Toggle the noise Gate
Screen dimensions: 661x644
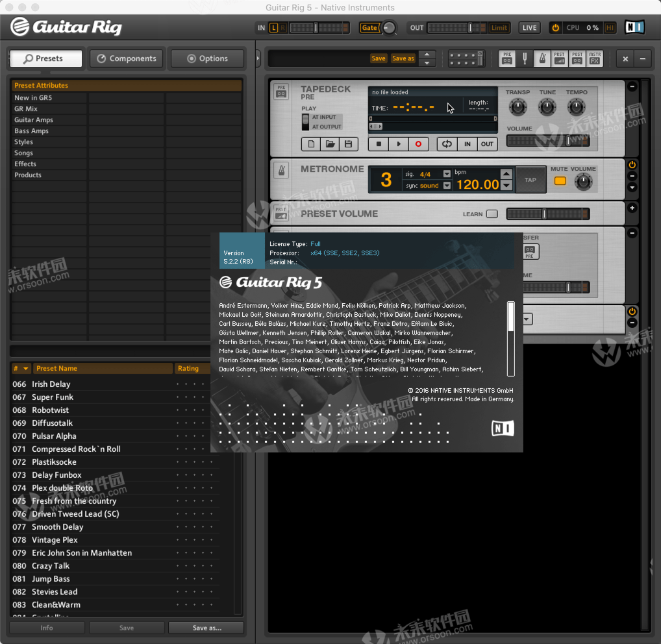pos(369,28)
